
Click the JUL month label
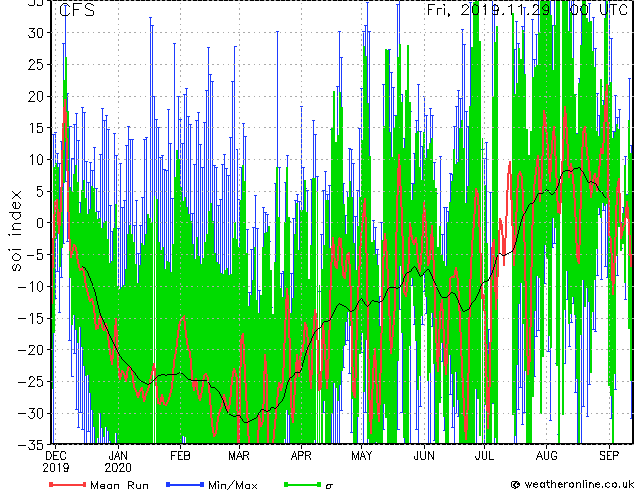pyautogui.click(x=484, y=456)
